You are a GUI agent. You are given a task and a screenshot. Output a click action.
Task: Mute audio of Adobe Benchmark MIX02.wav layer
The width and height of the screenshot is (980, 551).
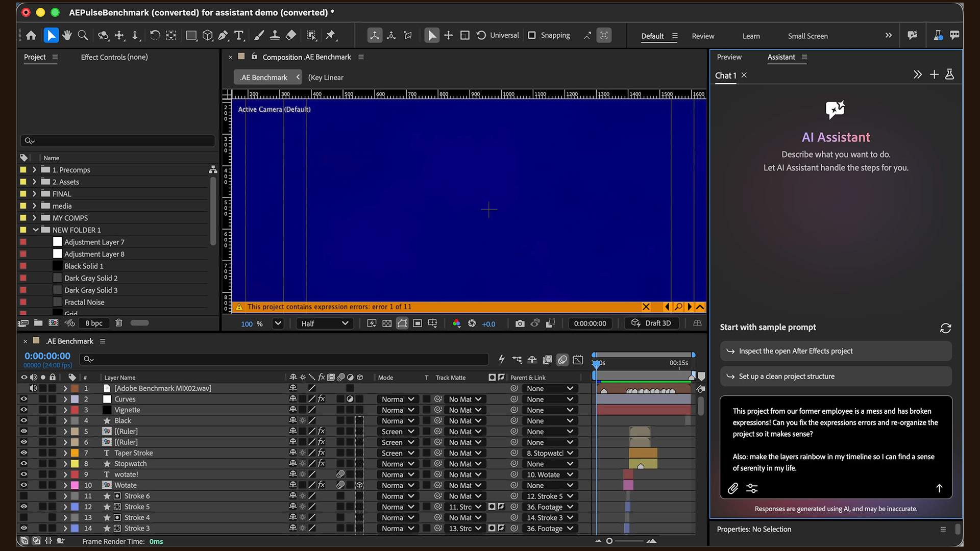coord(33,388)
